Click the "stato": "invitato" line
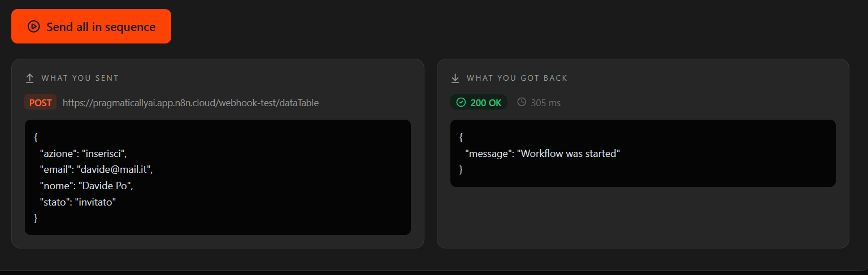 coord(77,202)
